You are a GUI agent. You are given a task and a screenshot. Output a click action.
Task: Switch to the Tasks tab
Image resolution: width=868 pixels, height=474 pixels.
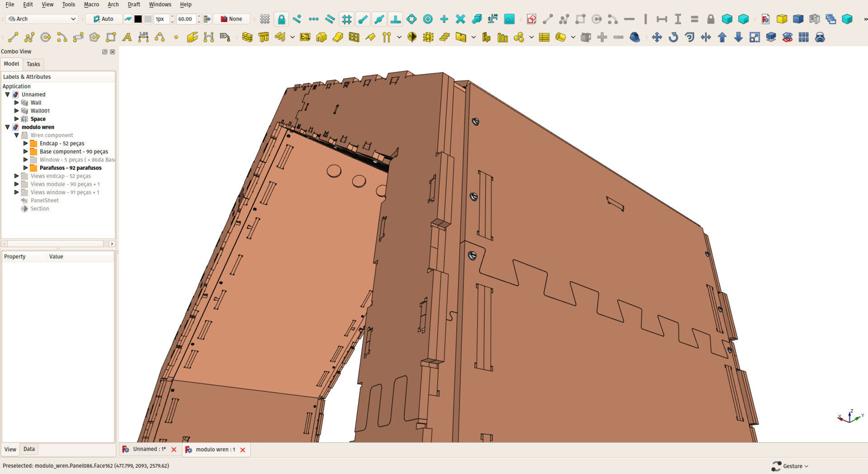(33, 64)
